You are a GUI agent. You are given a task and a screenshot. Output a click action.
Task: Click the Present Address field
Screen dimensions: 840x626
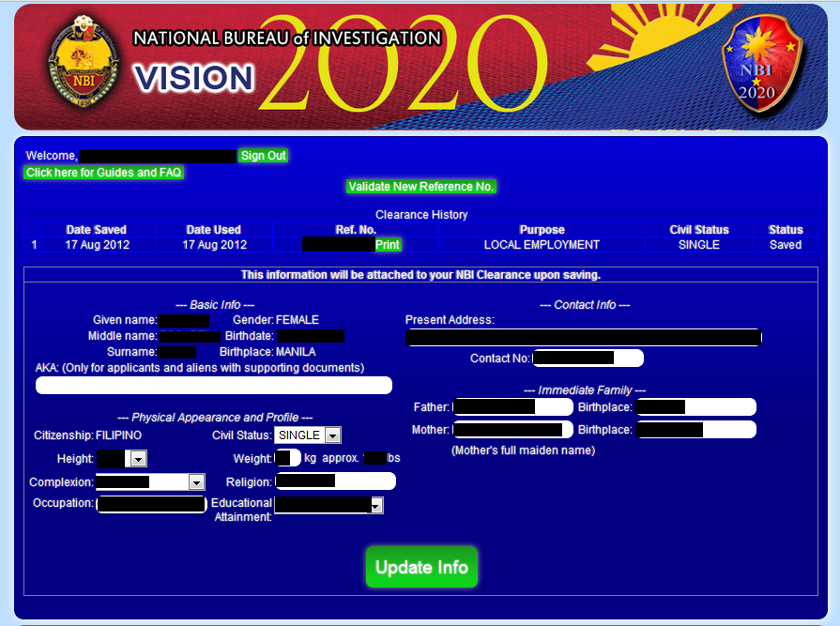pos(584,337)
